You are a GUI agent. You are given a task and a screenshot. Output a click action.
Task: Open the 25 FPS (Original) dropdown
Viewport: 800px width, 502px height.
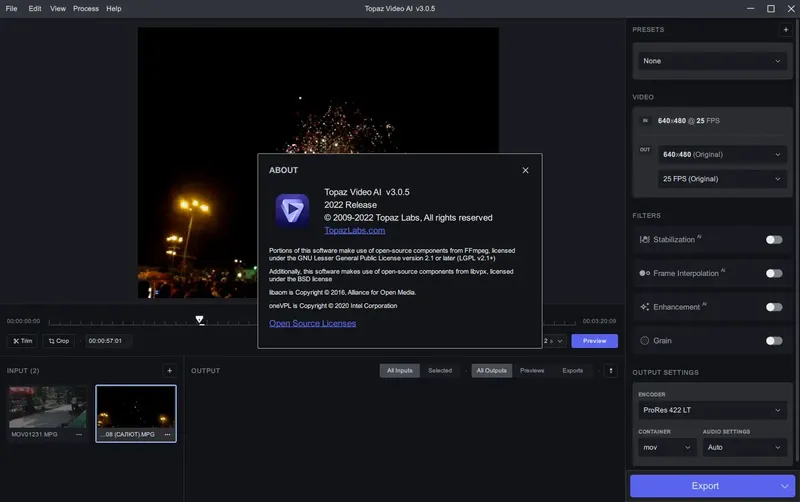[x=722, y=179]
